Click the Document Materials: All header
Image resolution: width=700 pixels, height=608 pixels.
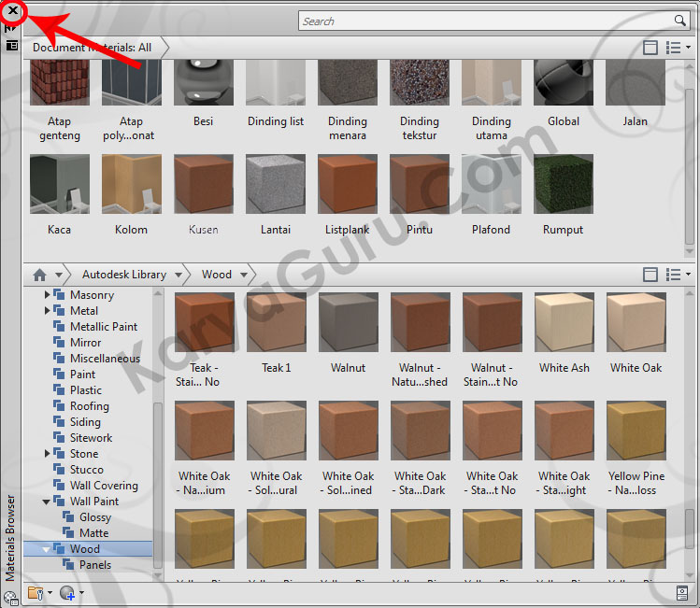tap(92, 48)
